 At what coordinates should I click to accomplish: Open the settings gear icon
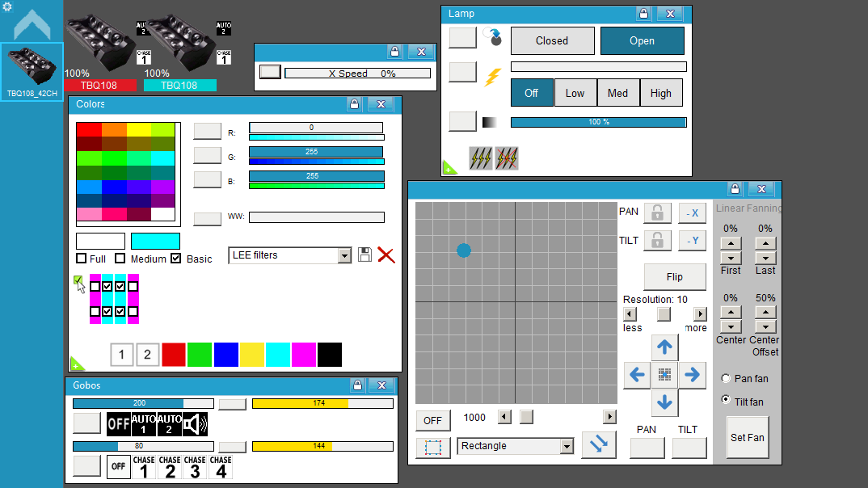7,6
